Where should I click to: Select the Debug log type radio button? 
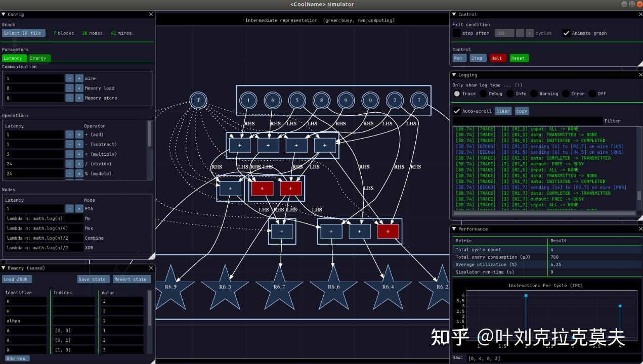click(x=484, y=94)
